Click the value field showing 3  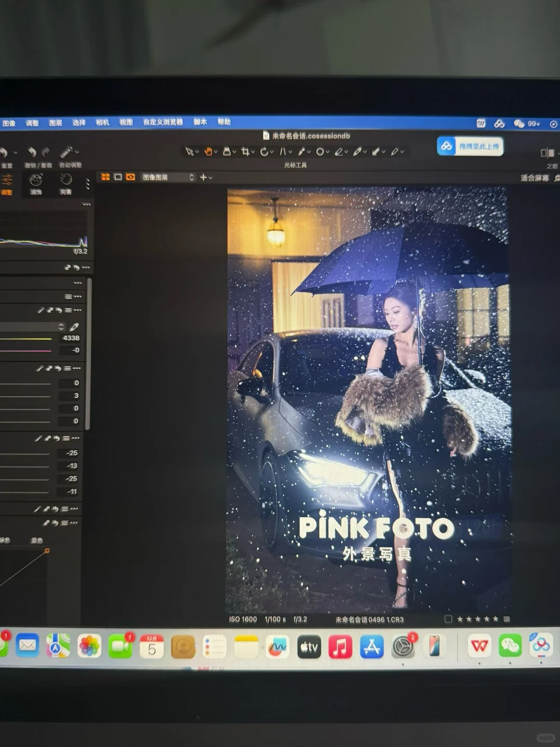pos(70,395)
